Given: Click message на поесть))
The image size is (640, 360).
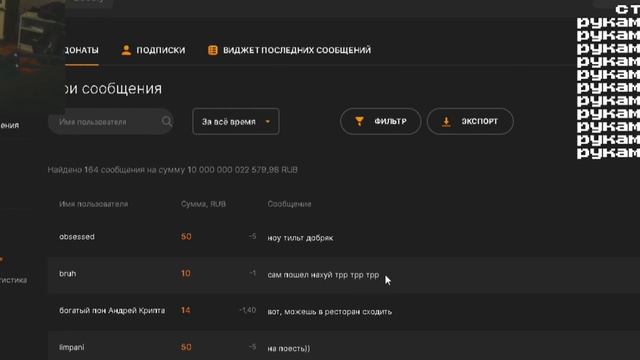Looking at the screenshot, I should (289, 349).
